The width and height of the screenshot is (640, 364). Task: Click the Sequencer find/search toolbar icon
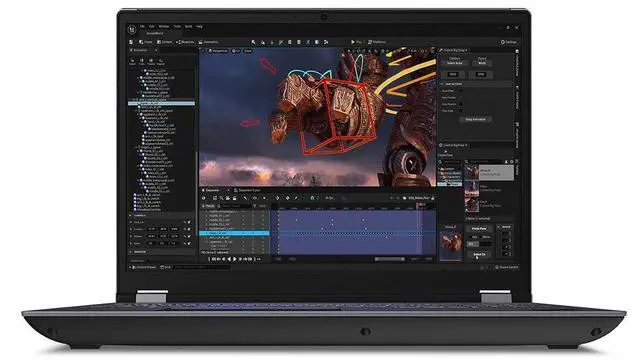[x=221, y=198]
